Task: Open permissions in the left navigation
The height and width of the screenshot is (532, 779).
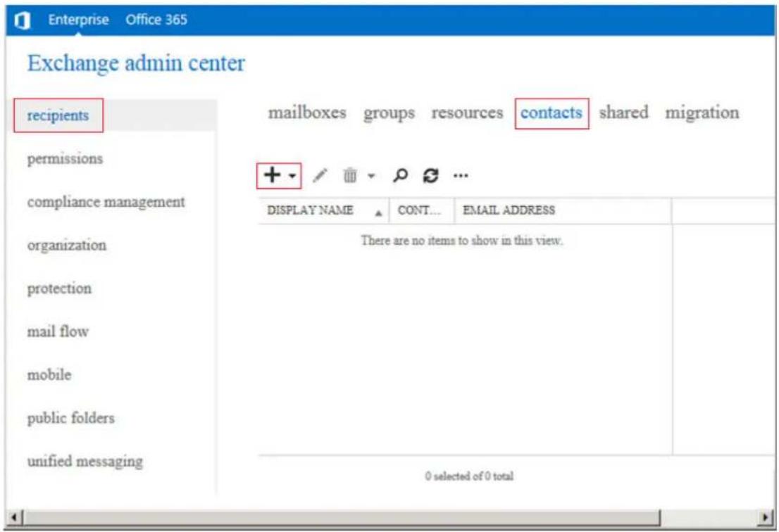Action: pos(65,159)
